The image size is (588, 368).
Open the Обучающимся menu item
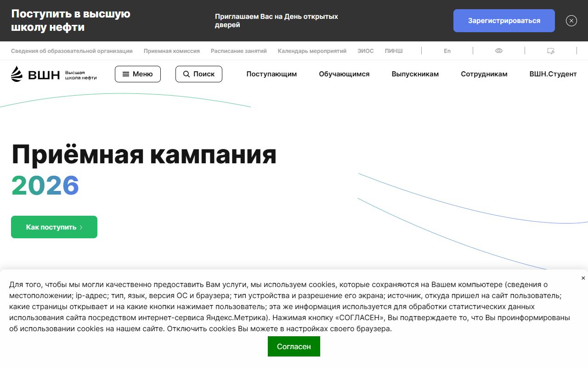(344, 74)
